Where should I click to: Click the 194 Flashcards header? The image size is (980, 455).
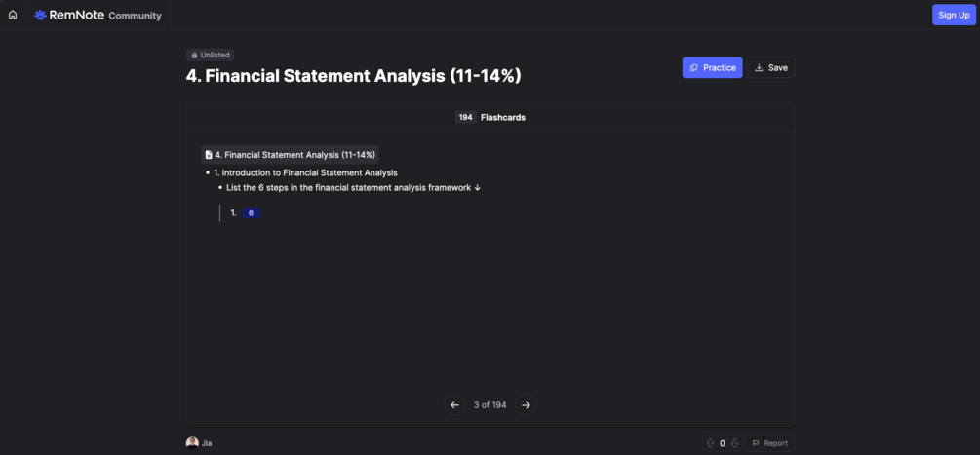[x=490, y=117]
